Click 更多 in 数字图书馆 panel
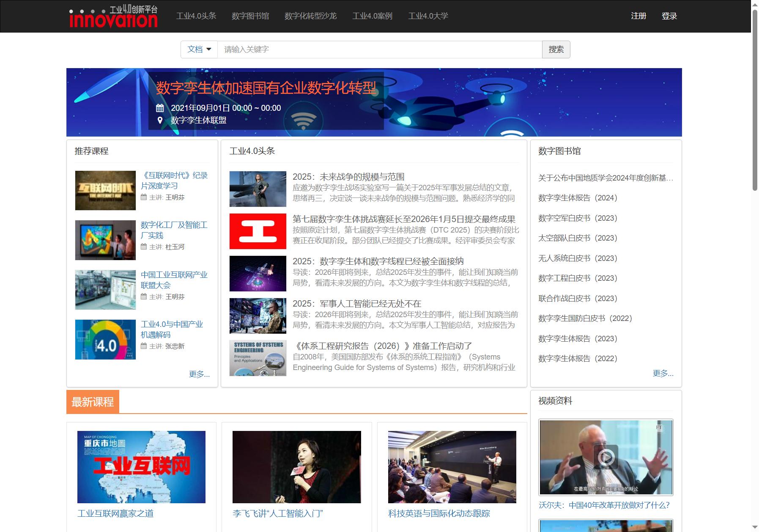 click(663, 373)
